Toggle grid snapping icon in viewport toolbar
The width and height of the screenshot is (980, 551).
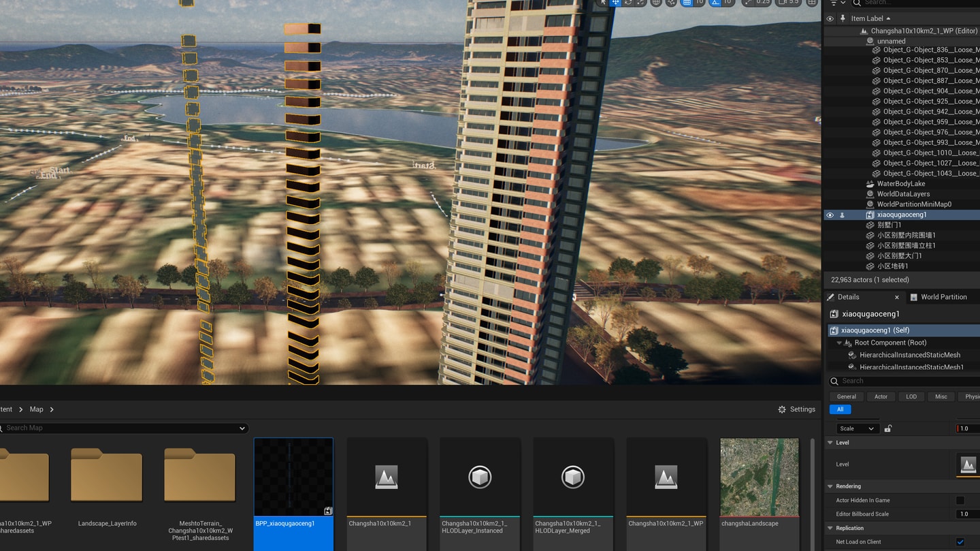687,3
